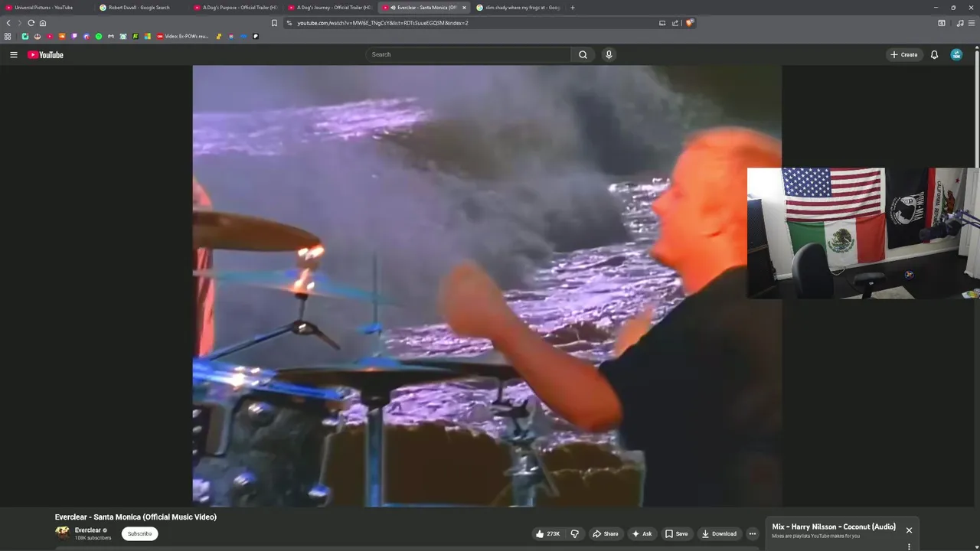Reload the page
This screenshot has width=980, height=551.
click(x=31, y=23)
